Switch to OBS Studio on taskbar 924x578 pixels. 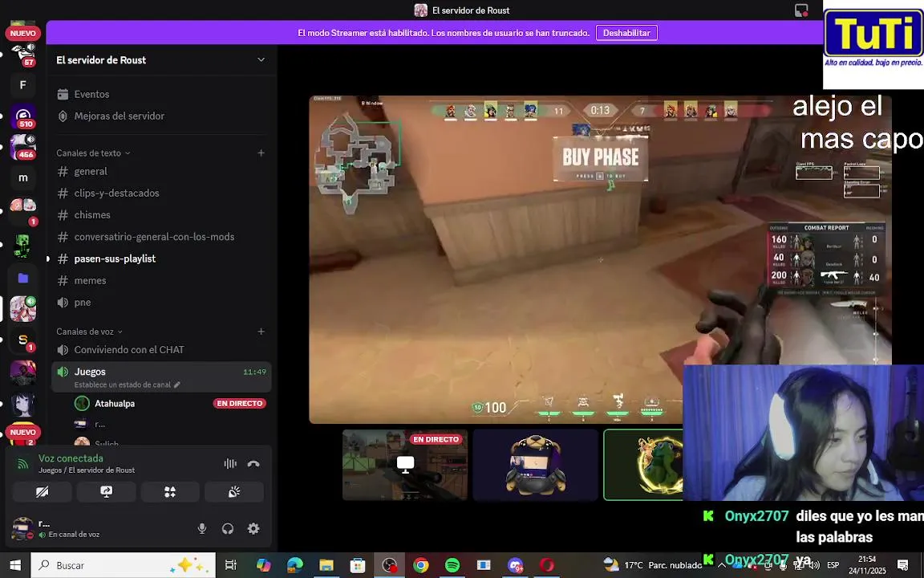pos(390,565)
